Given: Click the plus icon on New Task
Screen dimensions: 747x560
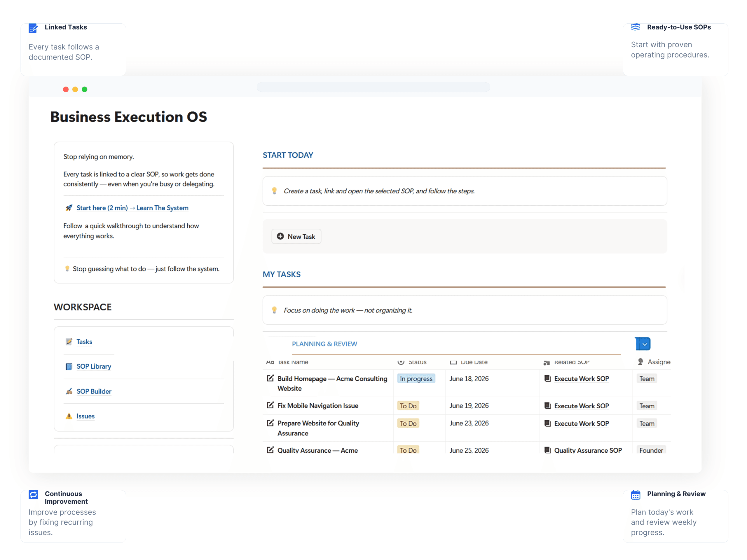Looking at the screenshot, I should click(x=280, y=236).
